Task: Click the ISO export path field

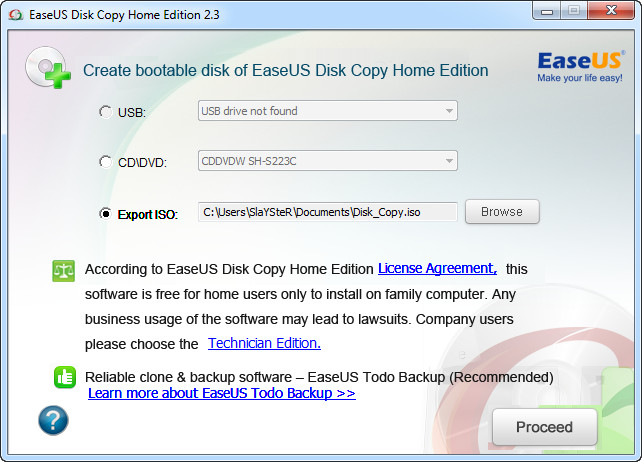Action: tap(328, 212)
